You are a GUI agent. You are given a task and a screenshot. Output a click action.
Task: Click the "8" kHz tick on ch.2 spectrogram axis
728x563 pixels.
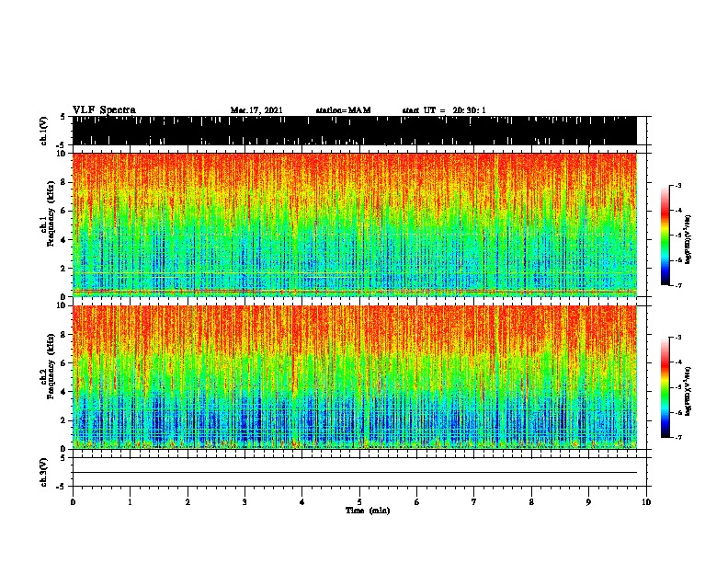(64, 335)
